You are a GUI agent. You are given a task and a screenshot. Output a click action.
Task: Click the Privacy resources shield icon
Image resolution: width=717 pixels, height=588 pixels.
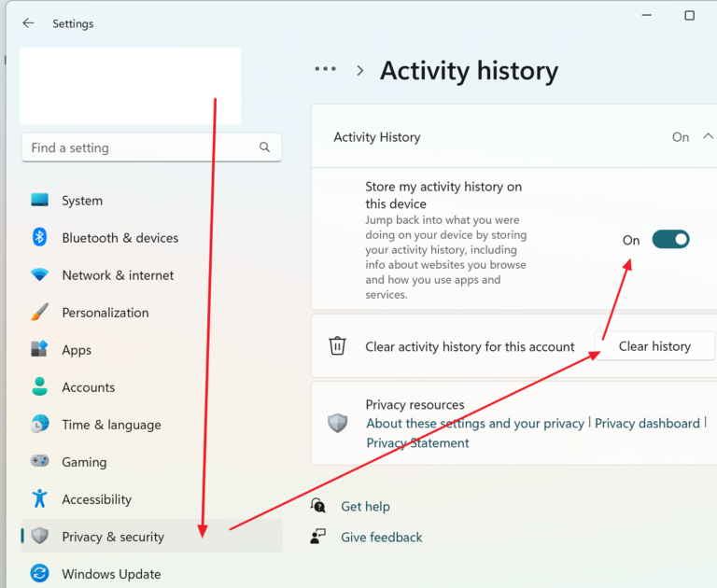337,423
